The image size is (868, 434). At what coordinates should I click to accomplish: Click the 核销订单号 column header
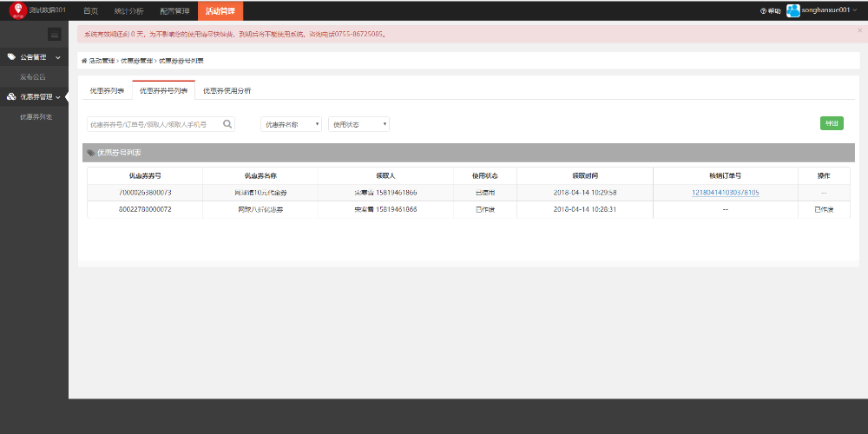point(725,175)
